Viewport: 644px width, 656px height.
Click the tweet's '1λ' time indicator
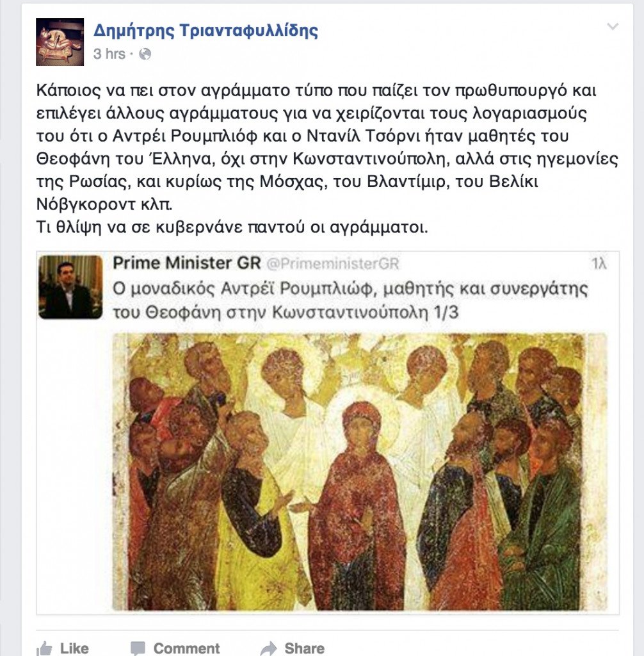tap(599, 263)
